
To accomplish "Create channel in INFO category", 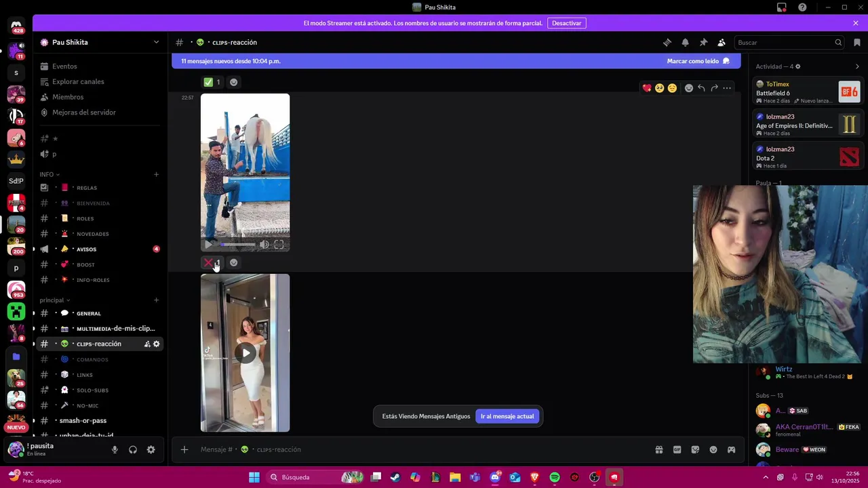I will (x=156, y=174).
